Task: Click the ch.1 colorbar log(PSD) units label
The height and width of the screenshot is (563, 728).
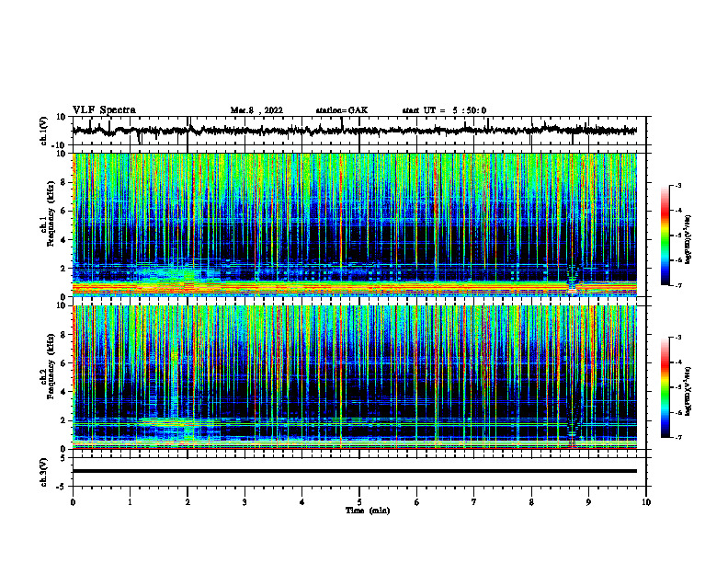Action: pyautogui.click(x=688, y=239)
